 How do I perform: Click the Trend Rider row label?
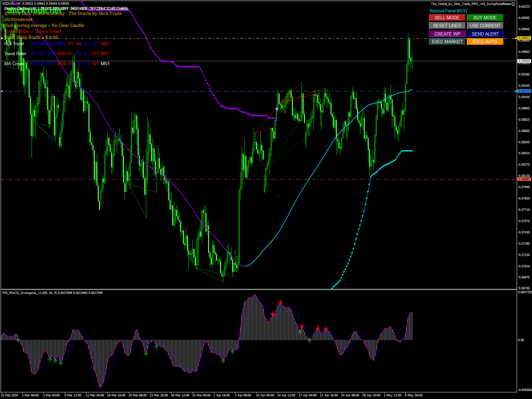pyautogui.click(x=15, y=54)
